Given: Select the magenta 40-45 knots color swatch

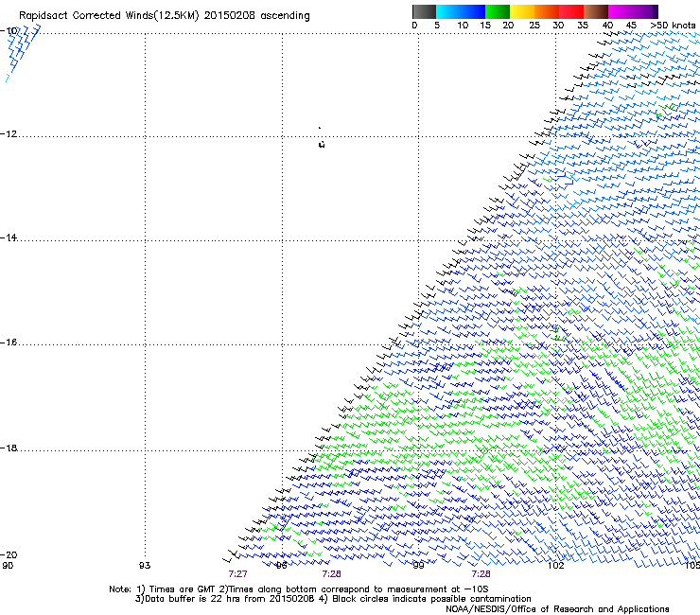Looking at the screenshot, I should [x=621, y=11].
